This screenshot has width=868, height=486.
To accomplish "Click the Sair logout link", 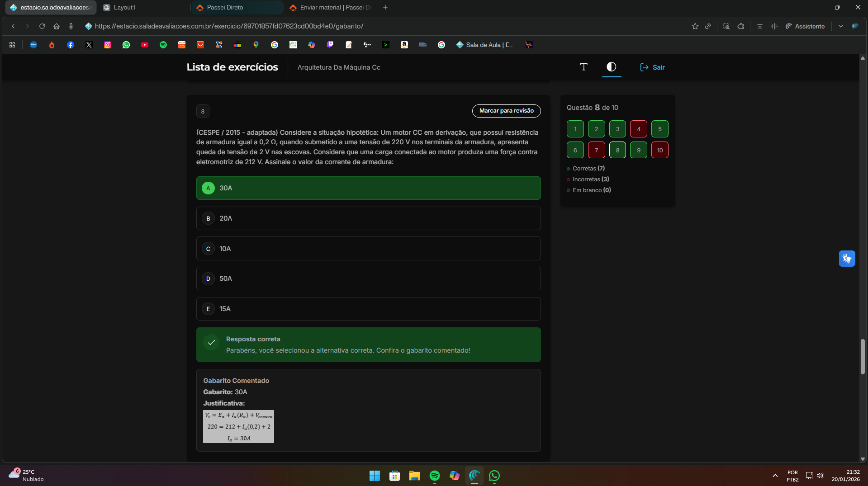I will [652, 67].
